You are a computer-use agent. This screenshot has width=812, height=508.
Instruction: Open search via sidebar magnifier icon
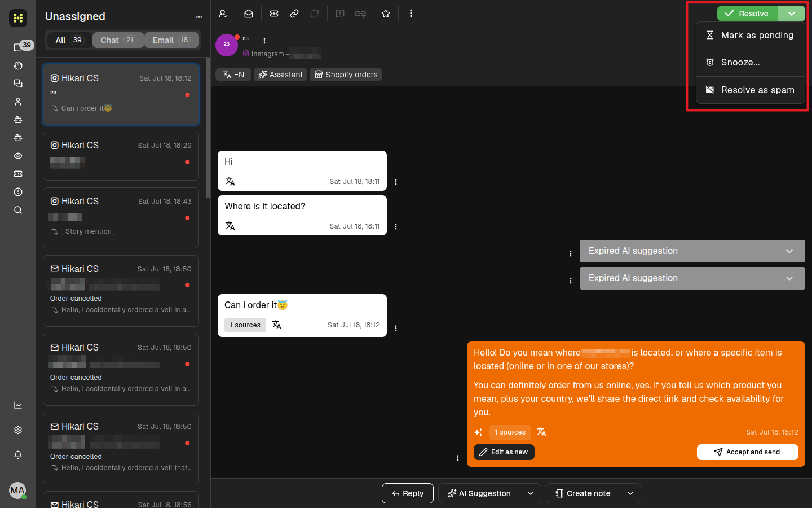point(18,210)
